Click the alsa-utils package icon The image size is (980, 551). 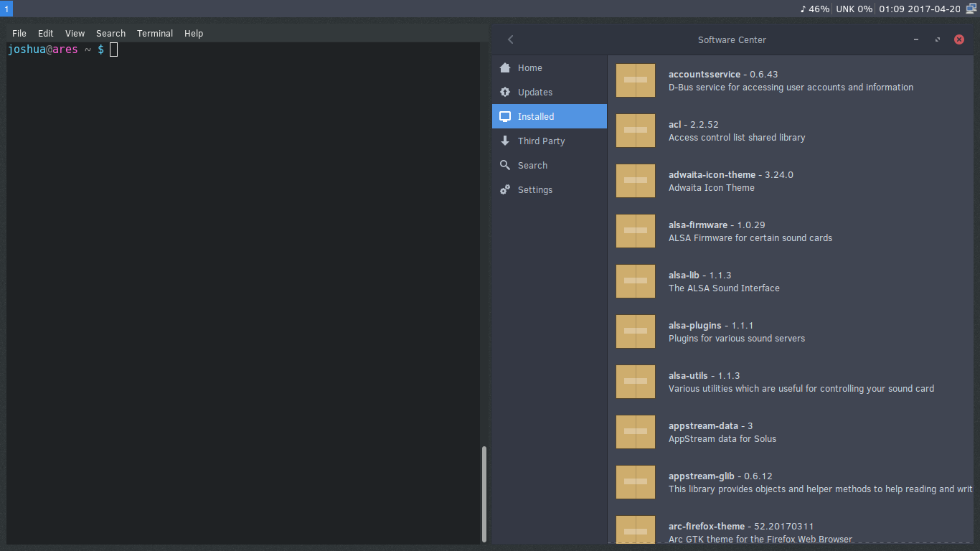click(636, 382)
